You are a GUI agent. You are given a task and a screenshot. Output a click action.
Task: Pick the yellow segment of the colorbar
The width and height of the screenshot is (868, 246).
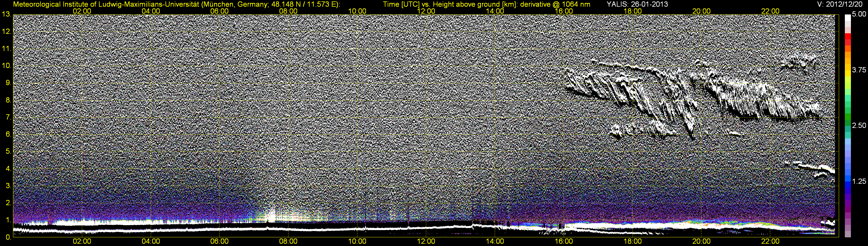pyautogui.click(x=847, y=74)
